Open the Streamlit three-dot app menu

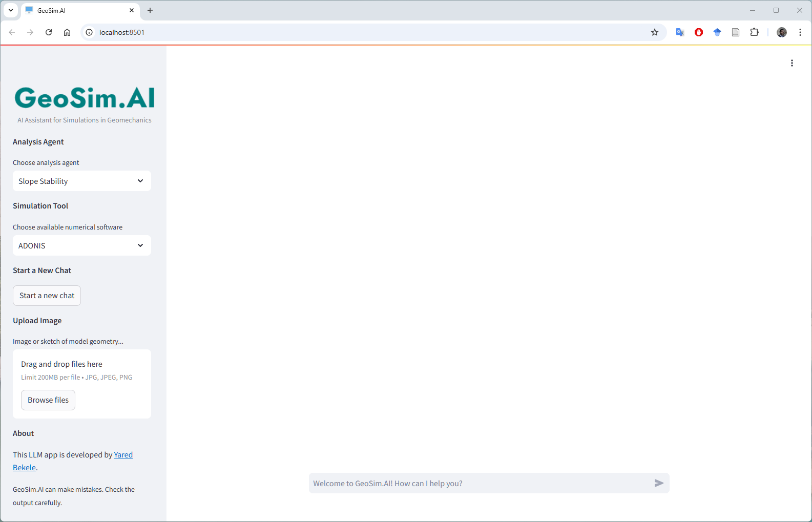(792, 63)
